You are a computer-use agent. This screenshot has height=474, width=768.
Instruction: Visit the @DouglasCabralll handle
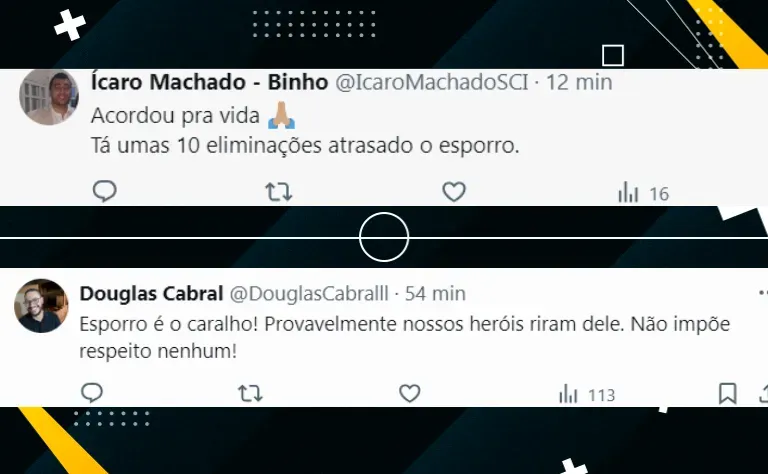(309, 294)
